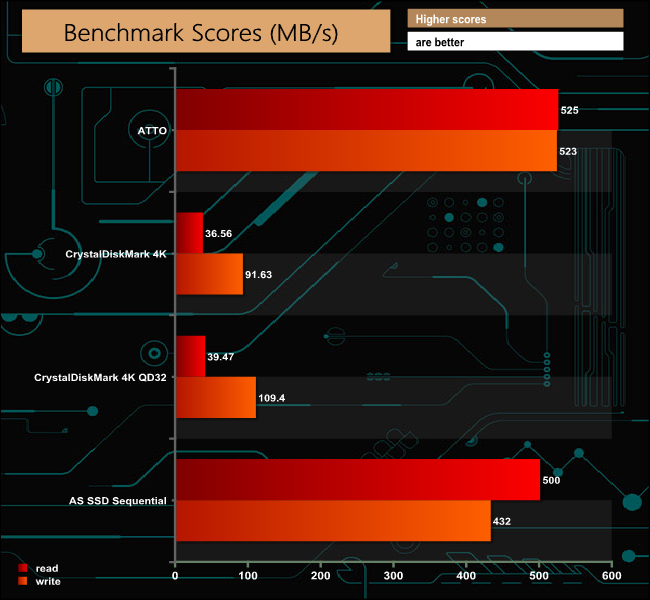Click the 0 axis tick label

coord(175,576)
